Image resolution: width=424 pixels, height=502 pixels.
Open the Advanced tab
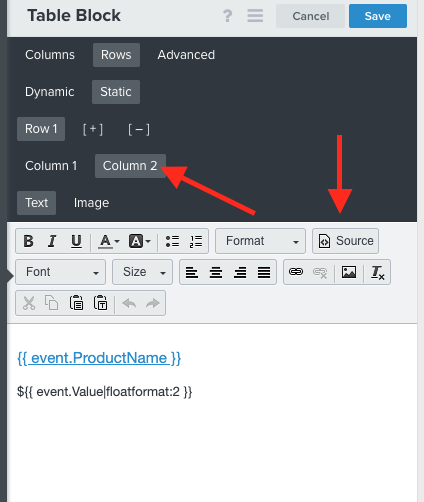(x=186, y=55)
